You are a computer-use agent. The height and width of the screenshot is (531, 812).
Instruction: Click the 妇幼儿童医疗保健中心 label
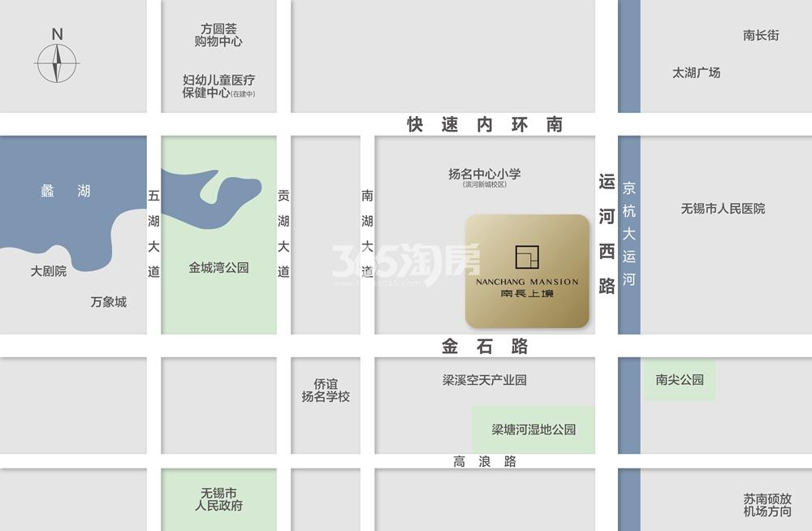click(x=218, y=87)
